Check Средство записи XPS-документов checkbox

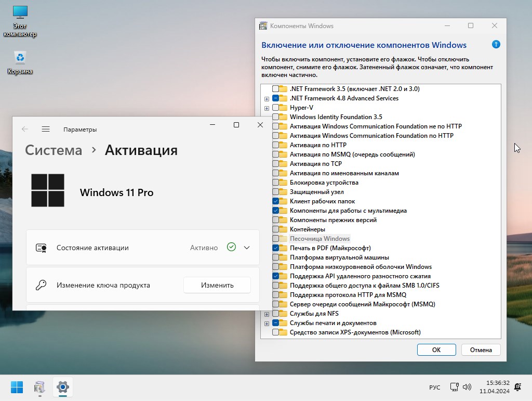click(x=275, y=332)
